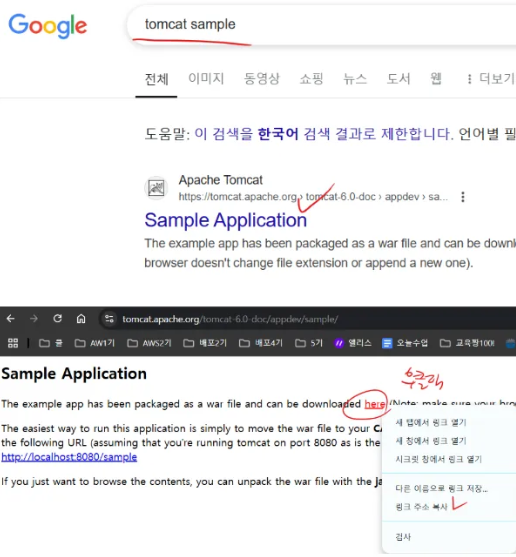The image size is (516, 557).
Task: Select the 웹 search tab
Action: 436,79
